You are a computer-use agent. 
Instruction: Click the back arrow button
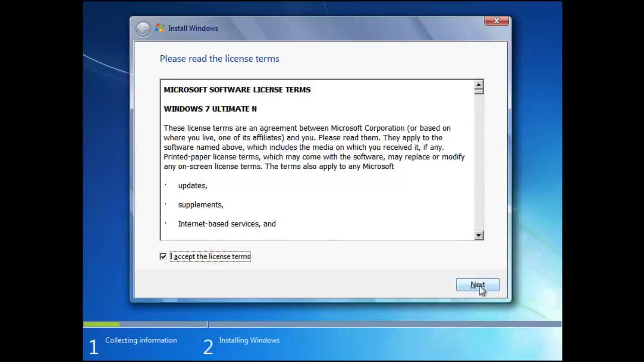pos(143,29)
